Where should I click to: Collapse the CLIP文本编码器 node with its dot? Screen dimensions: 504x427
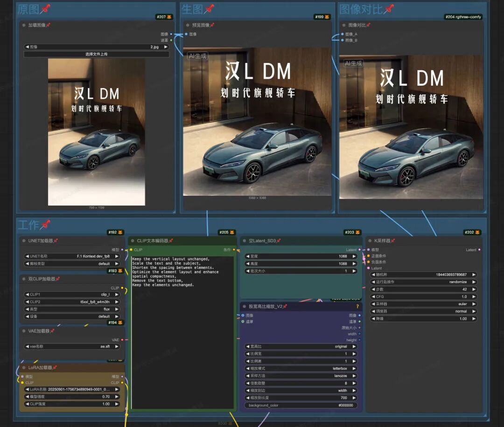coord(132,241)
